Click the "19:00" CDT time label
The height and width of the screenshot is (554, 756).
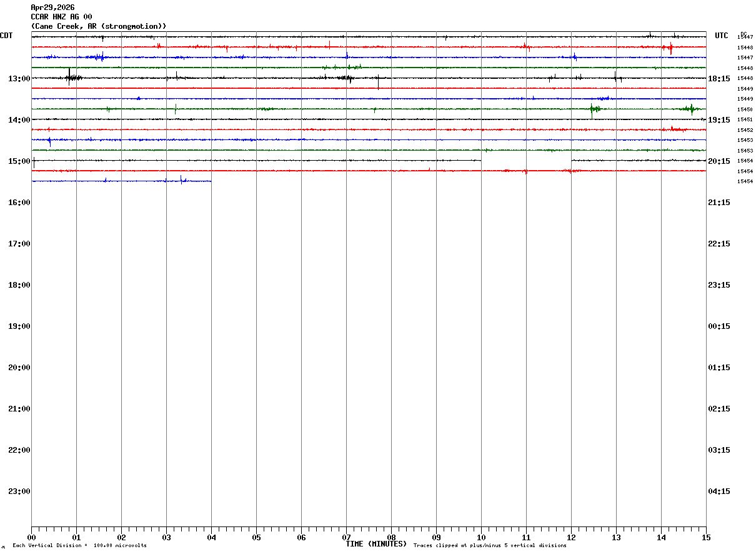pyautogui.click(x=19, y=326)
